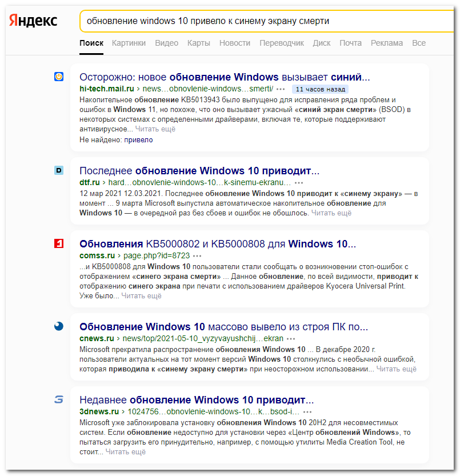Screen dimensions: 460x476
Task: Switch to the Картинки tab
Action: point(129,43)
